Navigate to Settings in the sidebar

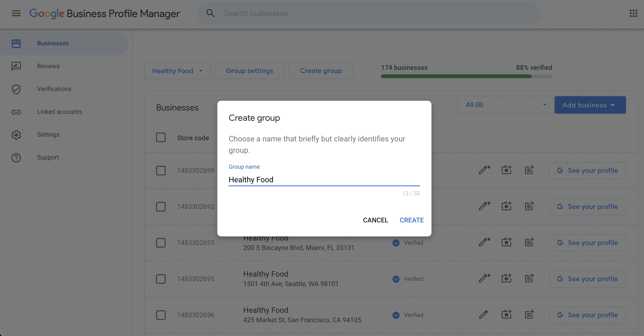point(48,134)
